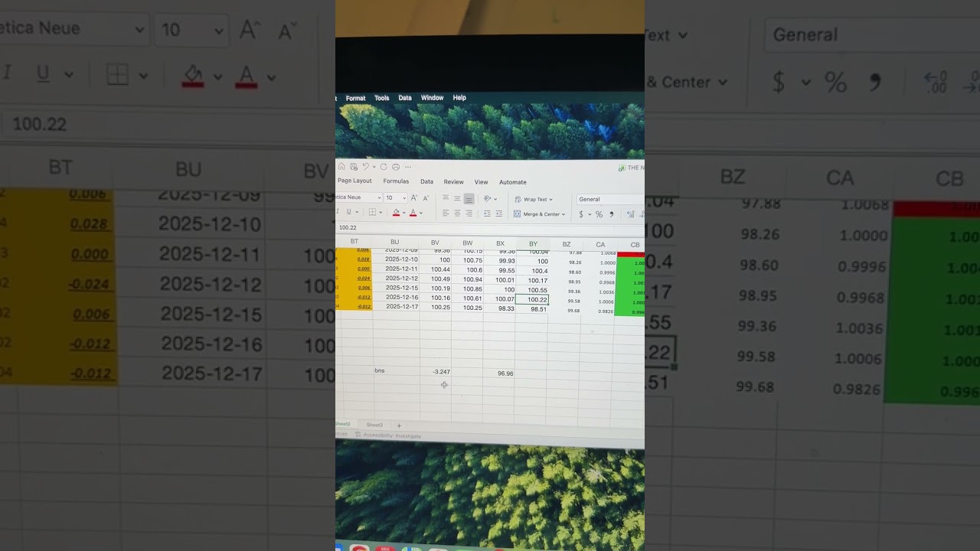Open the Font Color dropdown arrow

click(x=421, y=212)
